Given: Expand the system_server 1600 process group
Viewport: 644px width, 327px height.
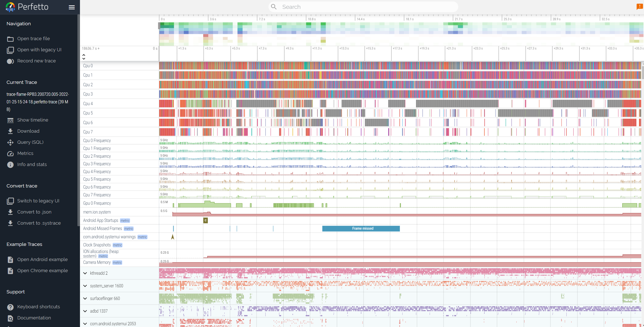Looking at the screenshot, I should click(x=85, y=286).
